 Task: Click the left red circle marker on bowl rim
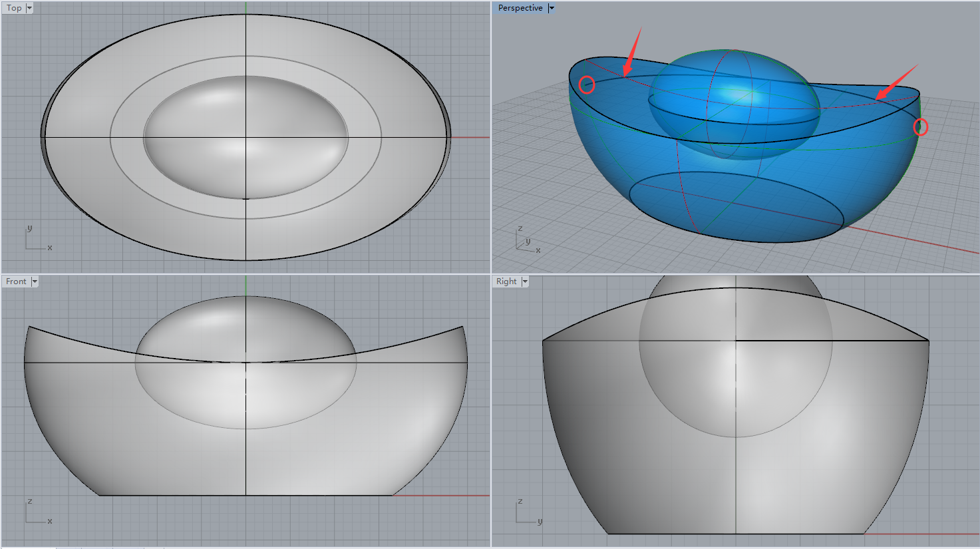tap(586, 85)
